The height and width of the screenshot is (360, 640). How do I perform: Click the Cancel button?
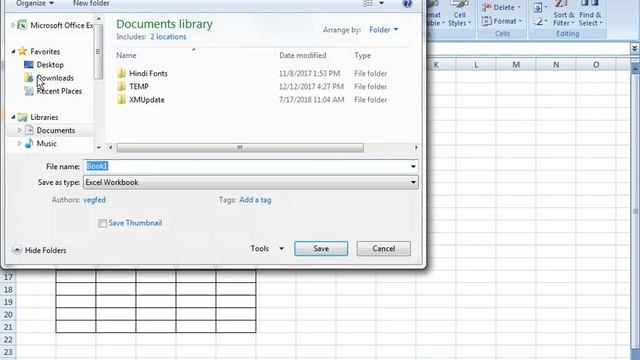click(384, 249)
